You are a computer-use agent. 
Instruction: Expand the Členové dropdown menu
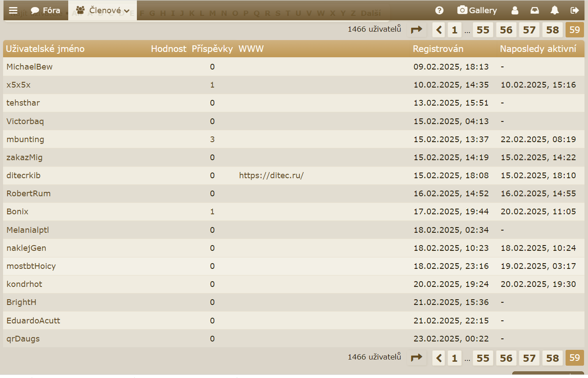103,11
